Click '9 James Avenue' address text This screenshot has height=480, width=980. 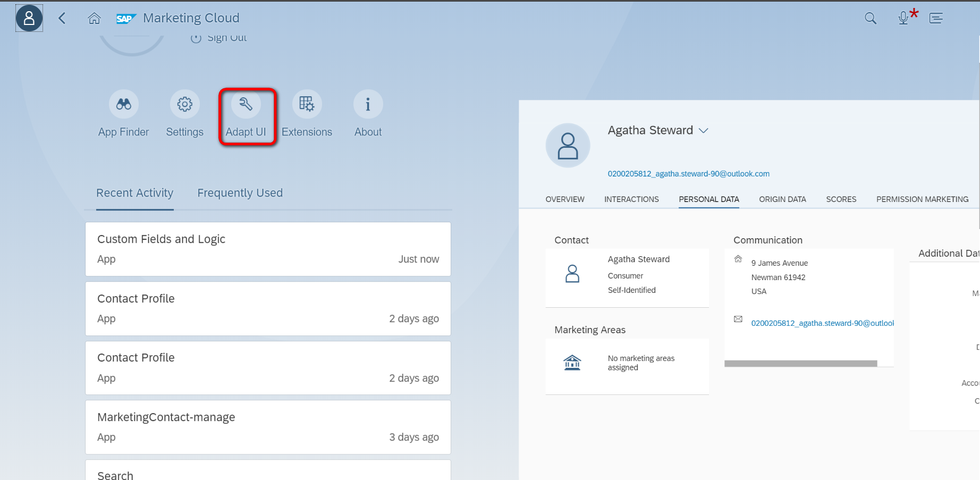[780, 263]
